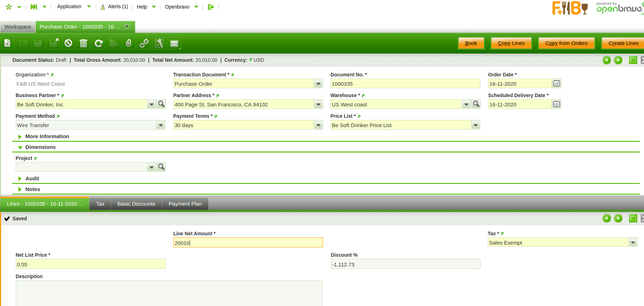Expand the Business Partner dropdown arrow
The image size is (644, 306).
tap(152, 105)
